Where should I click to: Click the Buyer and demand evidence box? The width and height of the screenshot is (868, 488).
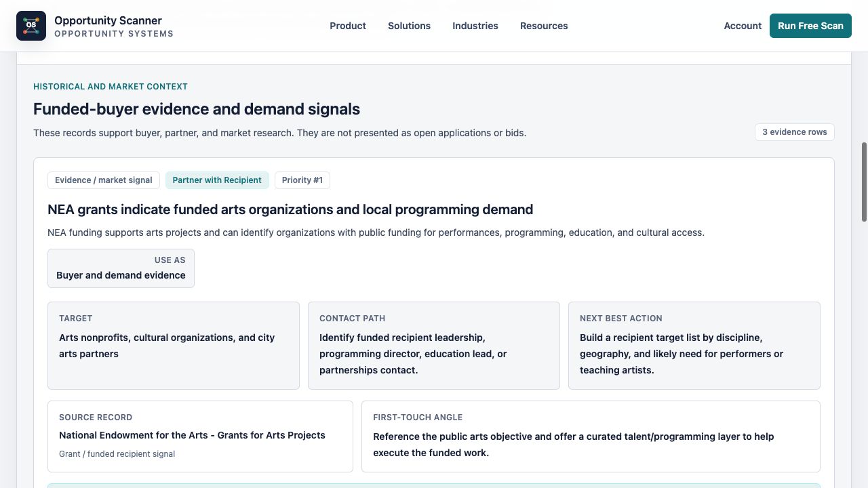pos(121,268)
